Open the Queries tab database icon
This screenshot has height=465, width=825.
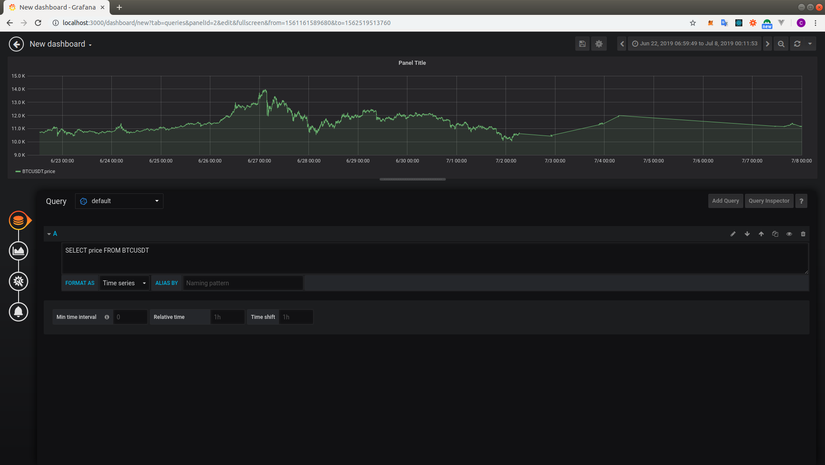click(18, 220)
